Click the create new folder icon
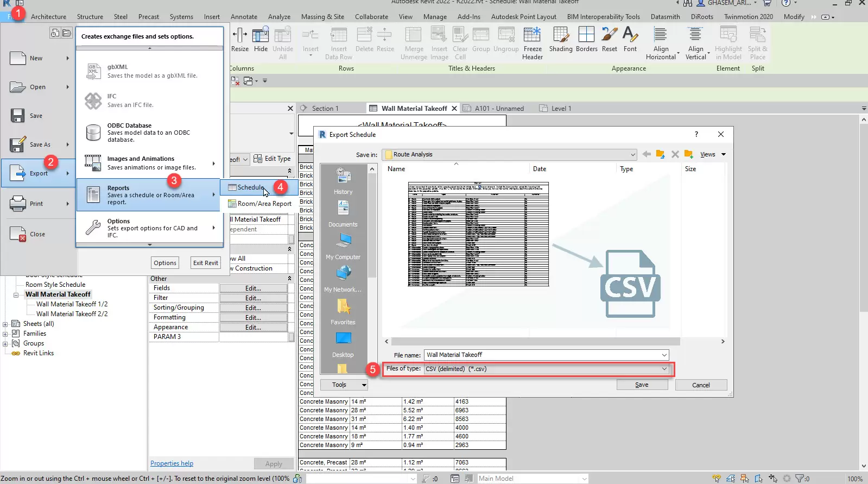The height and width of the screenshot is (484, 868). tap(688, 154)
